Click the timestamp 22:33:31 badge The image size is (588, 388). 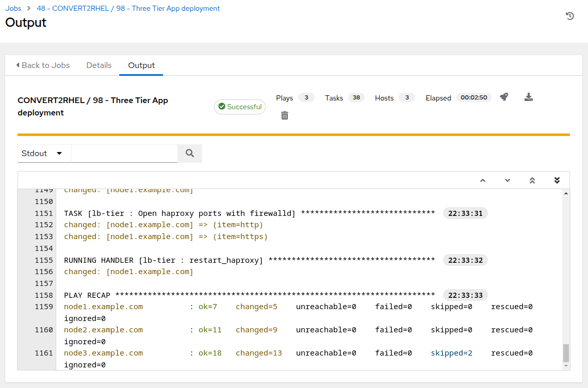coord(465,213)
